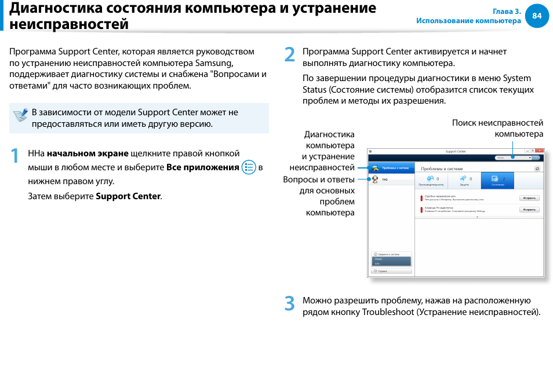The height and width of the screenshot is (392, 553).
Task: Click the 'Глава 3.' chapter label
Action: coord(507,11)
